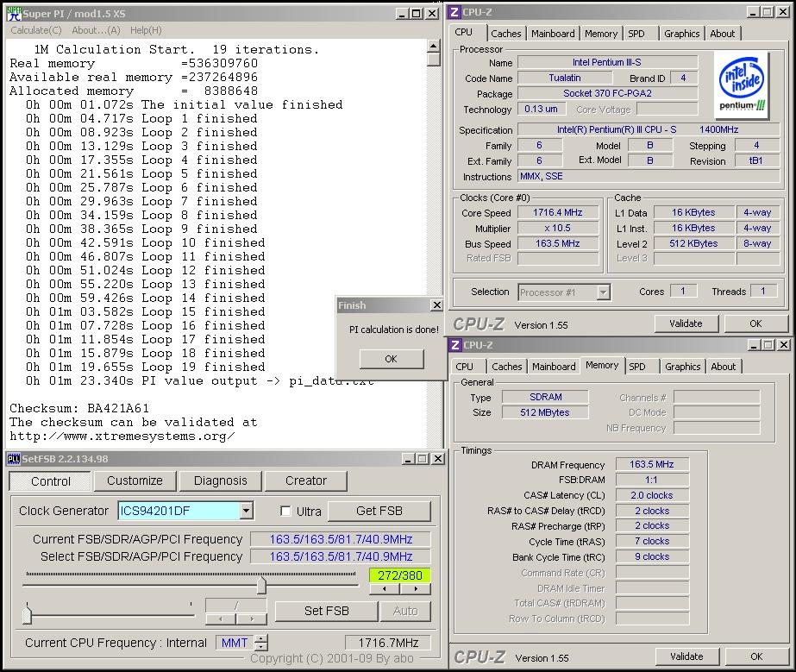The image size is (796, 672).
Task: Click the Memory Size 512 MBytes value
Action: tap(545, 412)
